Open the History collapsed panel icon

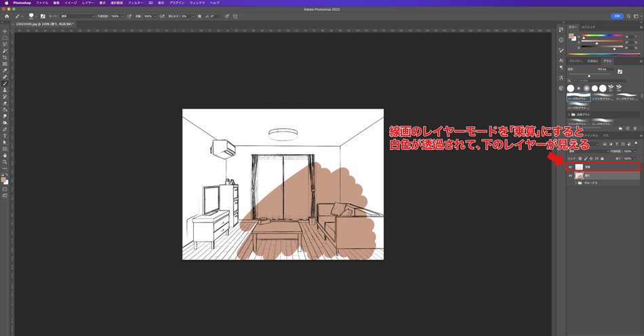(x=561, y=30)
